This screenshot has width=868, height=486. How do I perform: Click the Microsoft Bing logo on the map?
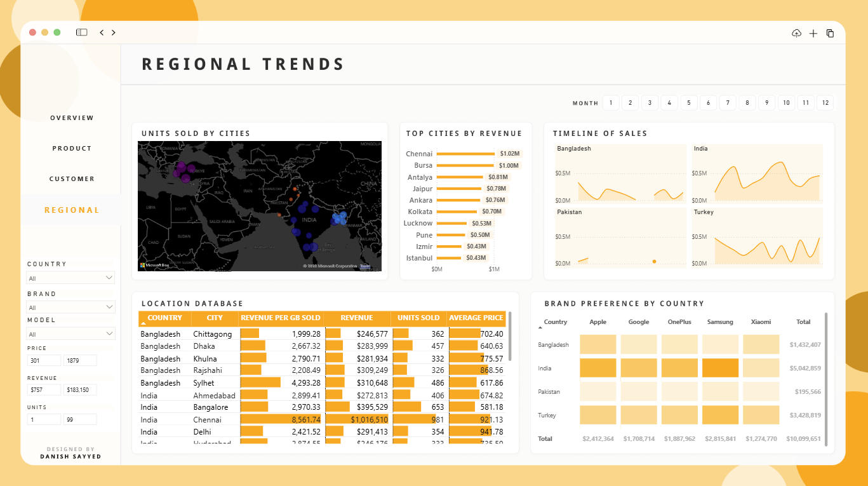[154, 265]
